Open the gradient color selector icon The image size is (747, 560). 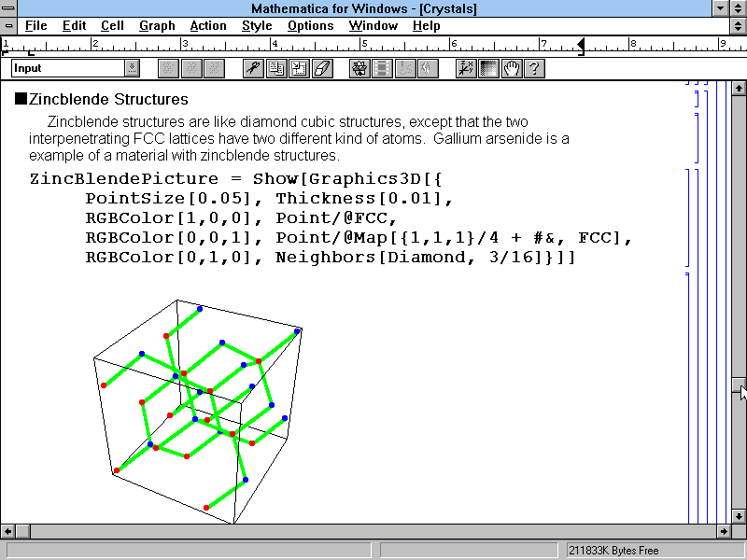coord(488,68)
